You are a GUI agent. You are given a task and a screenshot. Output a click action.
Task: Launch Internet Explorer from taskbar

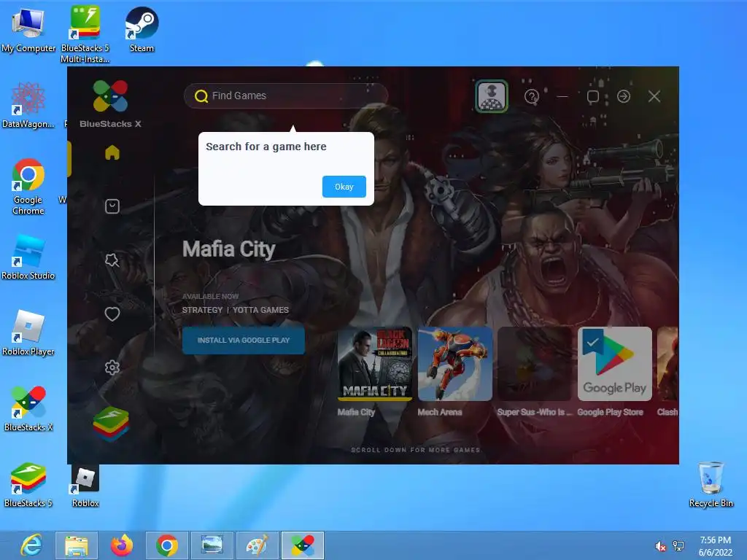[x=31, y=545]
